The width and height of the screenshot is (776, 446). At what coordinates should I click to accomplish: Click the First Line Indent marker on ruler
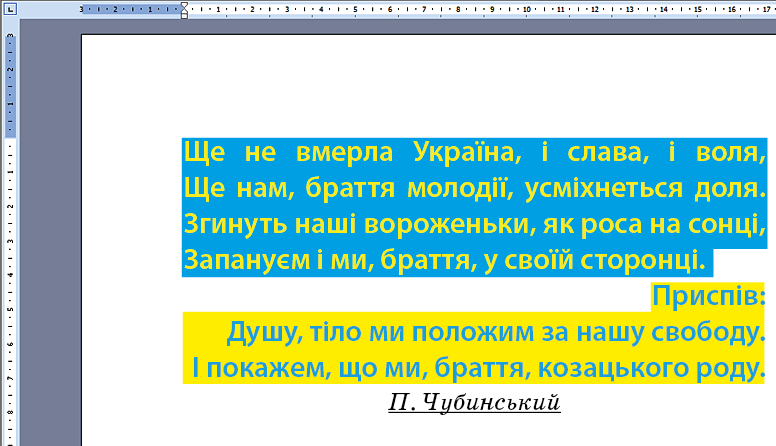coord(183,4)
